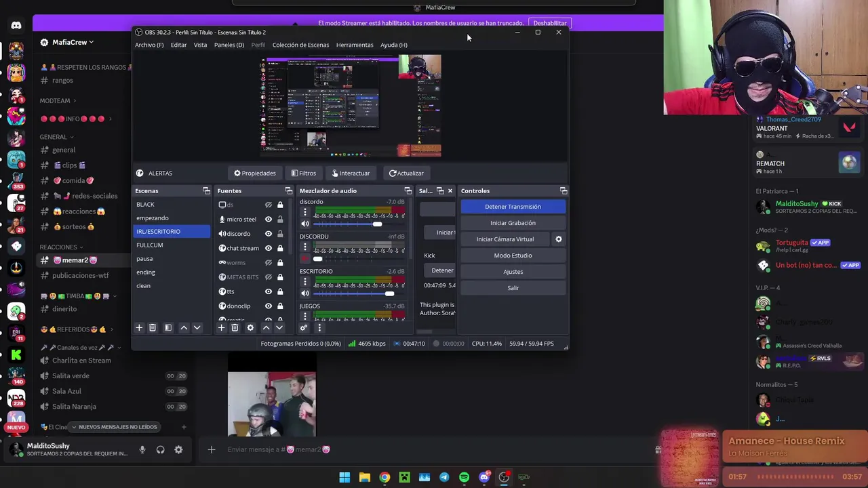The height and width of the screenshot is (488, 868).
Task: Open audio mixer three-dot menu at bottom
Action: (319, 327)
